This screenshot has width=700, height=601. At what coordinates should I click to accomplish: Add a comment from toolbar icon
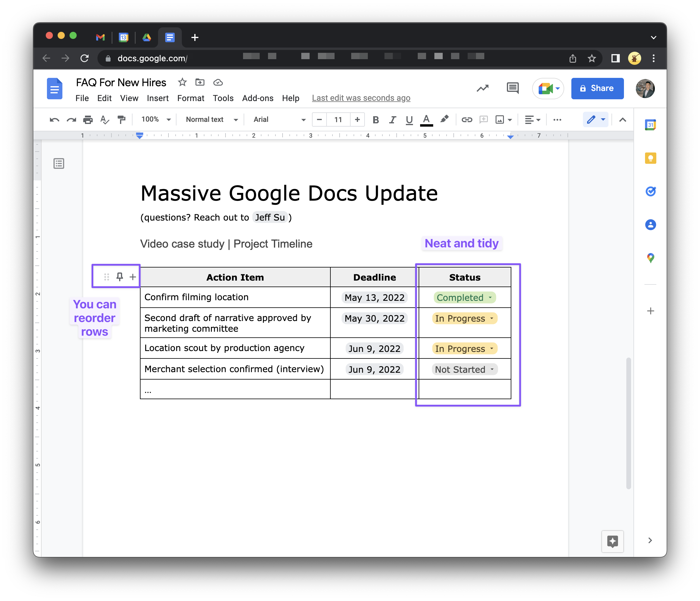pyautogui.click(x=483, y=120)
